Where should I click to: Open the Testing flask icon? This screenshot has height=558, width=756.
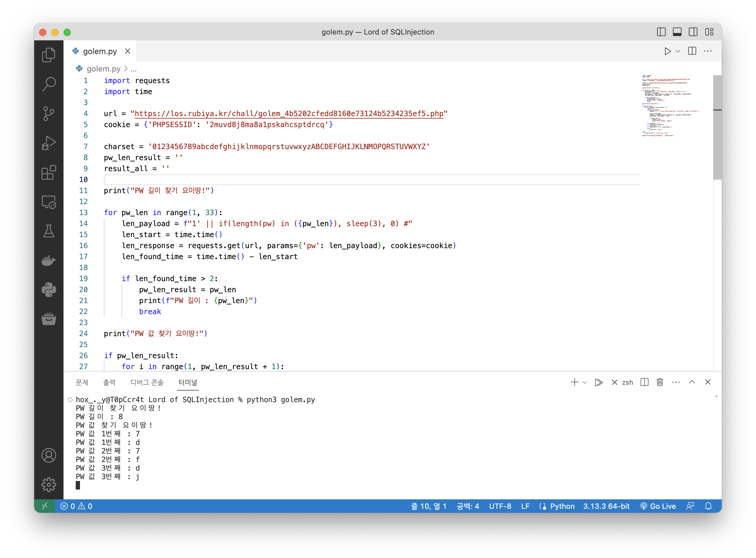pyautogui.click(x=49, y=231)
